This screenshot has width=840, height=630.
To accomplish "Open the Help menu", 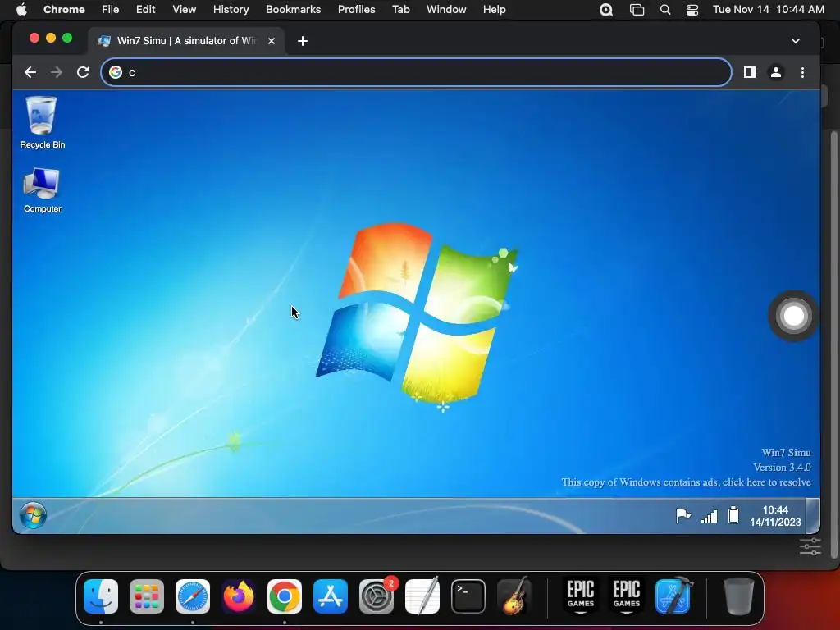I will tap(494, 10).
